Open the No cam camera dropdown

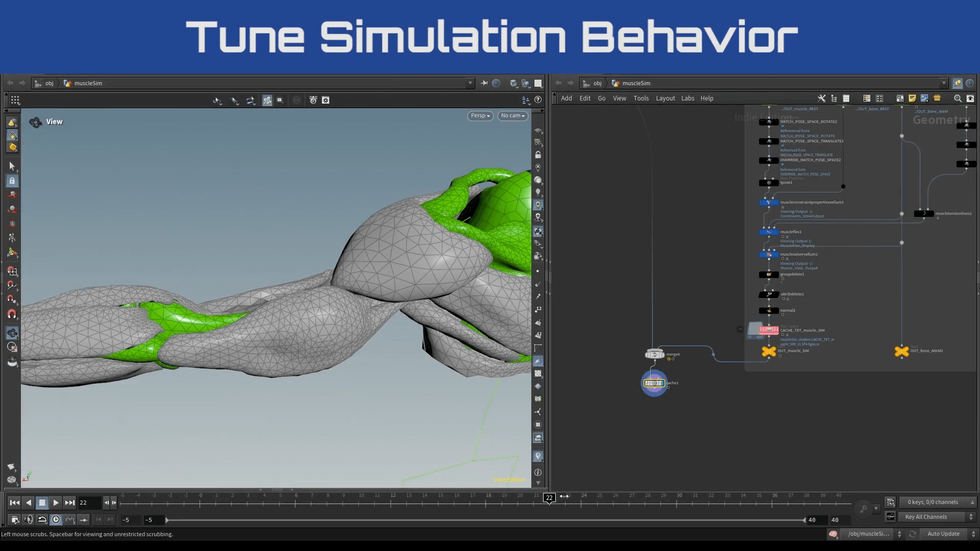[x=512, y=116]
